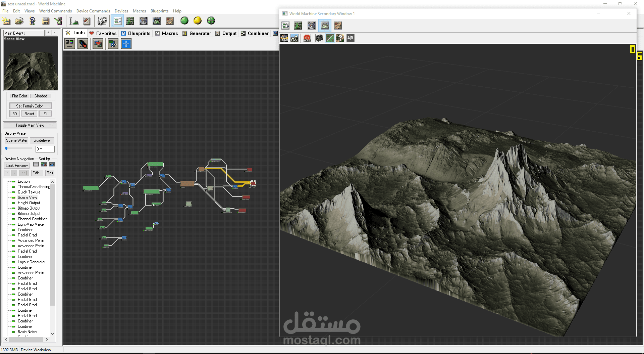The width and height of the screenshot is (644, 354).
Task: Click the dice randomize icon
Action: [102, 21]
